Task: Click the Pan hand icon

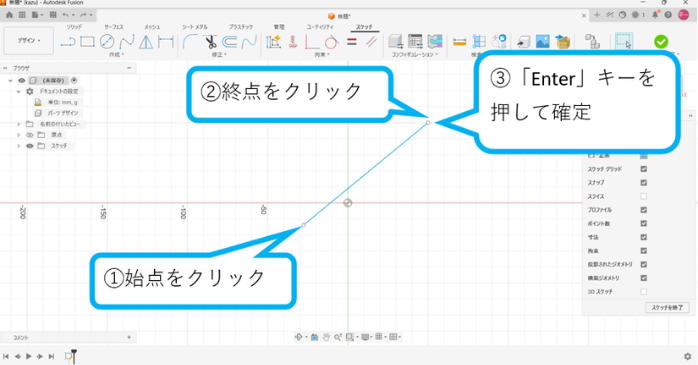Action: (x=326, y=337)
